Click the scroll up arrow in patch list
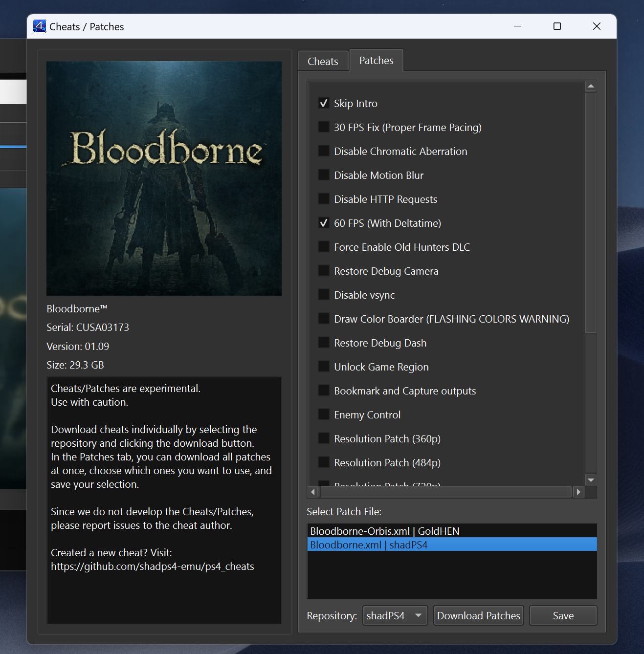 pyautogui.click(x=591, y=87)
